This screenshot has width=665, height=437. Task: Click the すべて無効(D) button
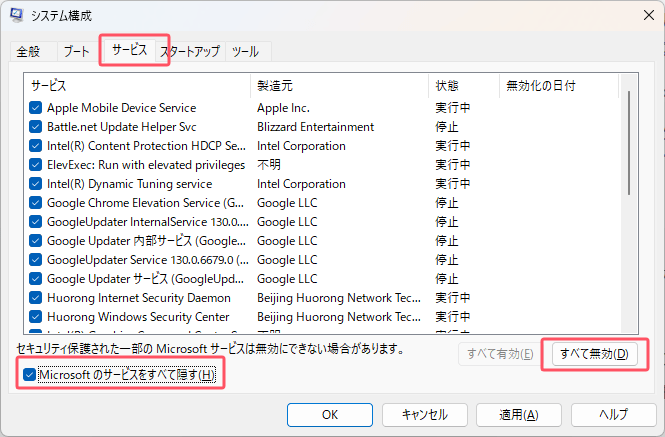pyautogui.click(x=595, y=354)
